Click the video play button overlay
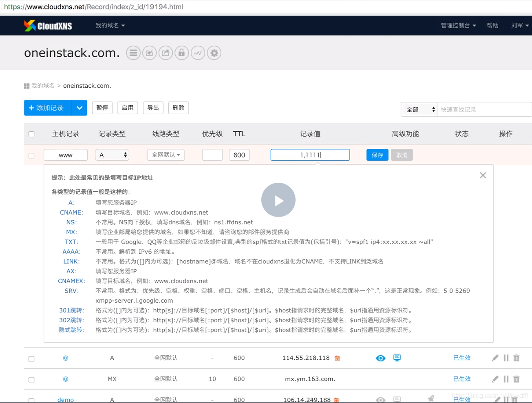Screen dimensions: 532x403 (278, 200)
